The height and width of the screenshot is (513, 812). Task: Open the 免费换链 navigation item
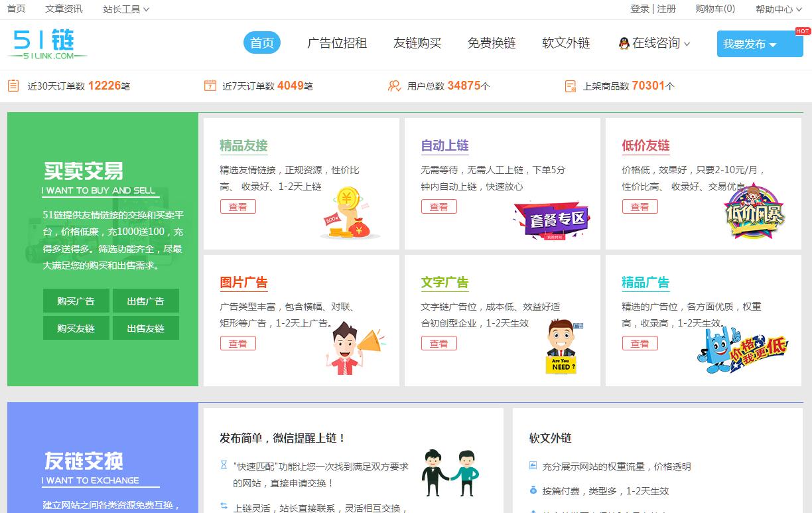point(492,43)
